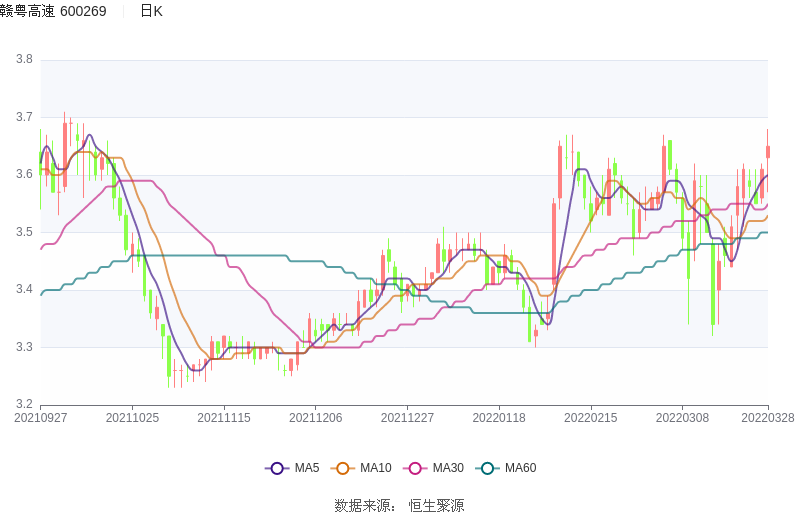This screenshot has width=800, height=517.
Task: Click the stock title 赣粤高速 600269
Action: (54, 11)
